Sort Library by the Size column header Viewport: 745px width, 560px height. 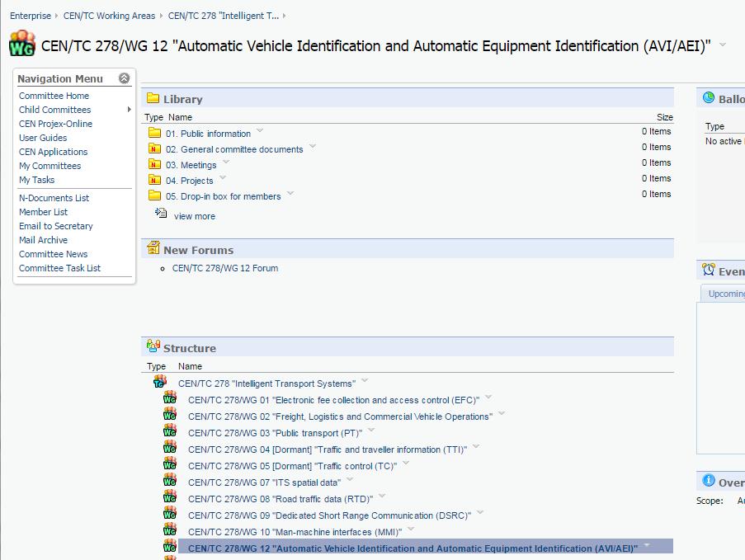pyautogui.click(x=665, y=117)
